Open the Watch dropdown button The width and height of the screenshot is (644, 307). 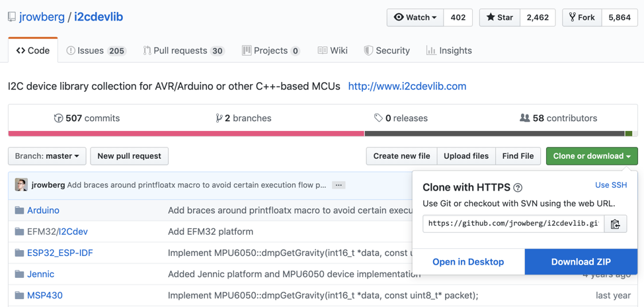coord(415,18)
